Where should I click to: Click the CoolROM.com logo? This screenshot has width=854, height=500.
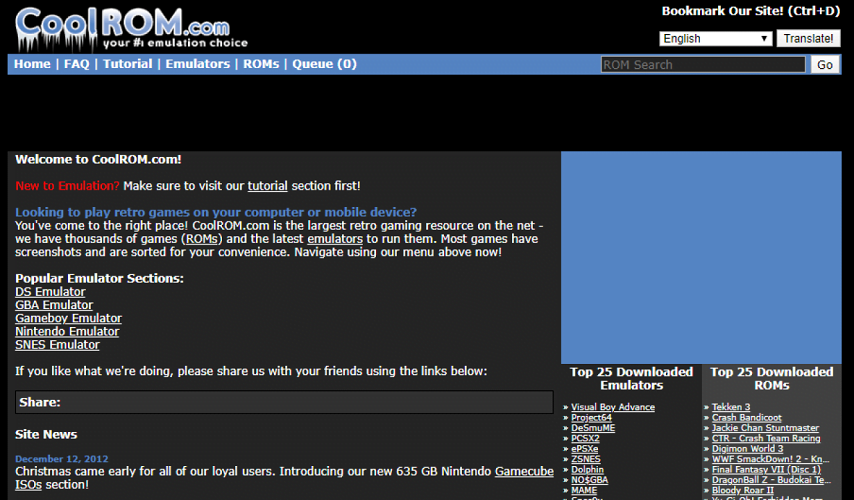[131, 28]
